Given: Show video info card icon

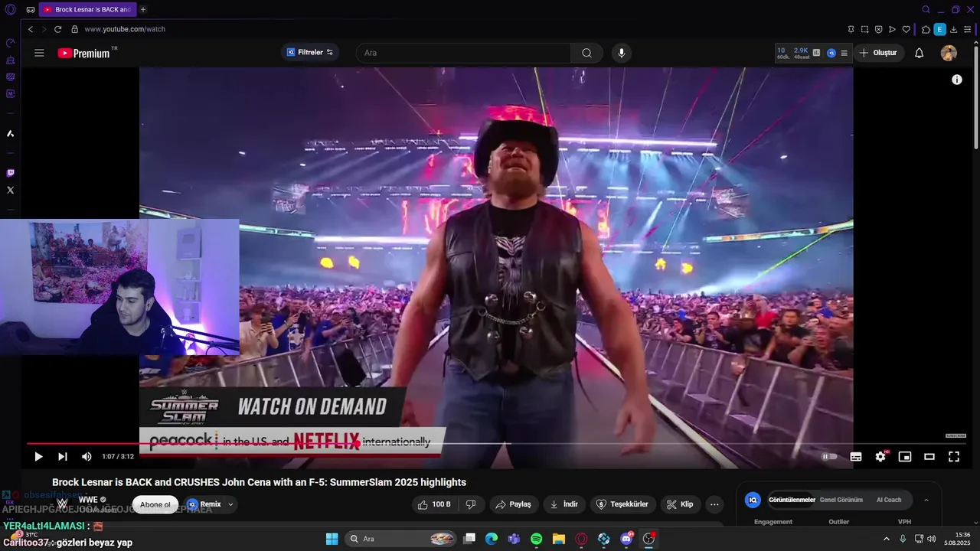Looking at the screenshot, I should (x=957, y=80).
